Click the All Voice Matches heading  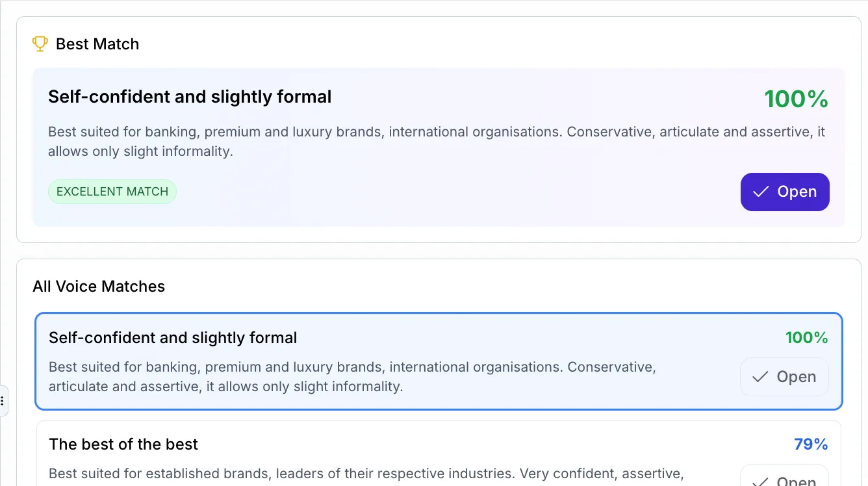99,286
